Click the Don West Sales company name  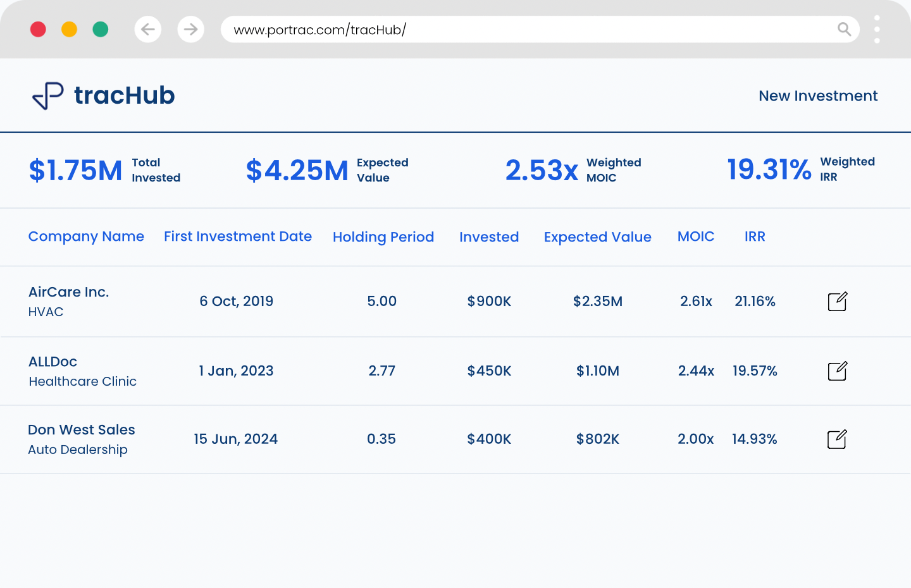[x=82, y=430]
